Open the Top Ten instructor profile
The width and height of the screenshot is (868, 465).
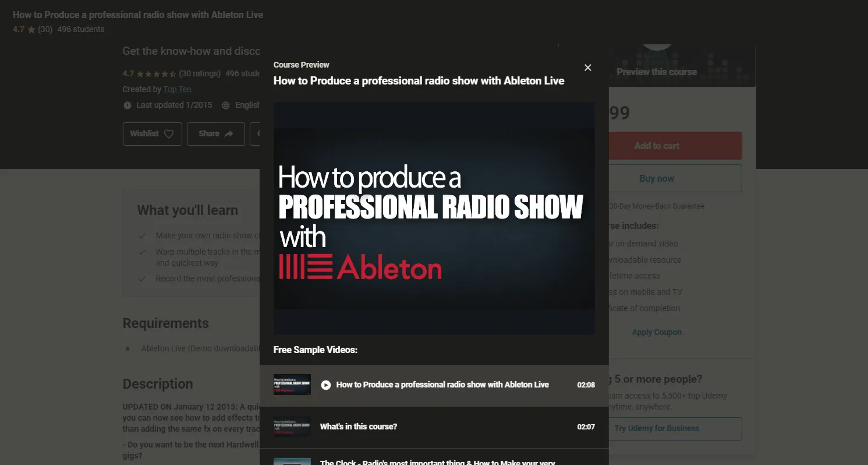[177, 89]
